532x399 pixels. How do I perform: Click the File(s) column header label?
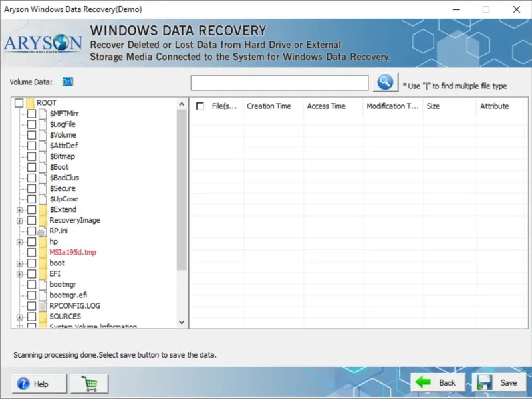[224, 106]
